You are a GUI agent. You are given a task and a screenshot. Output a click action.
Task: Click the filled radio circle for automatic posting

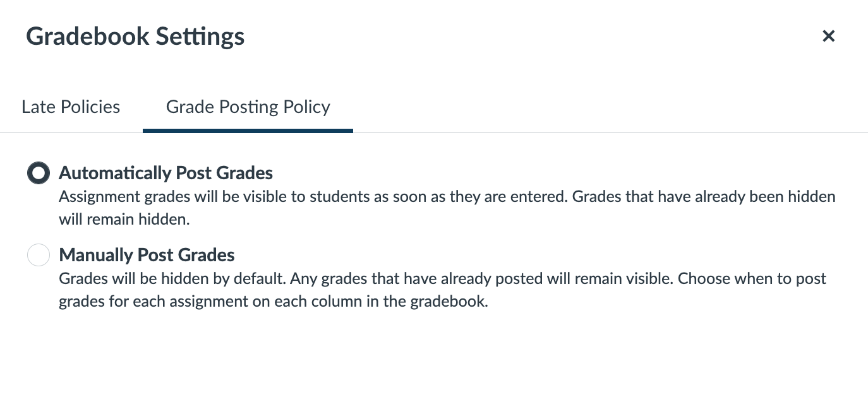pyautogui.click(x=39, y=173)
